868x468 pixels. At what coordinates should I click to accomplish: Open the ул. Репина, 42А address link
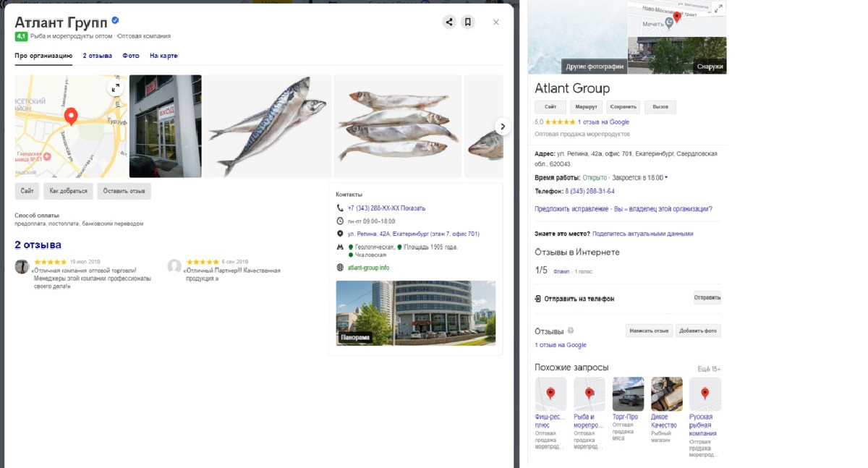tap(414, 234)
